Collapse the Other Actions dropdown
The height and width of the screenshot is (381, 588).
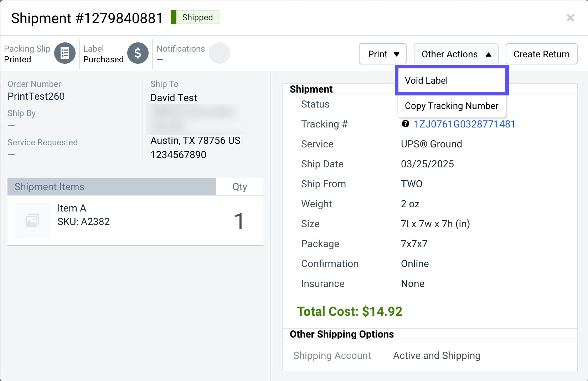(456, 54)
